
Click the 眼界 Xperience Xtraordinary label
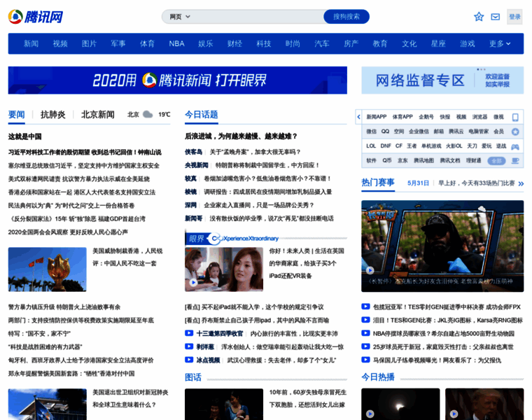tap(233, 239)
